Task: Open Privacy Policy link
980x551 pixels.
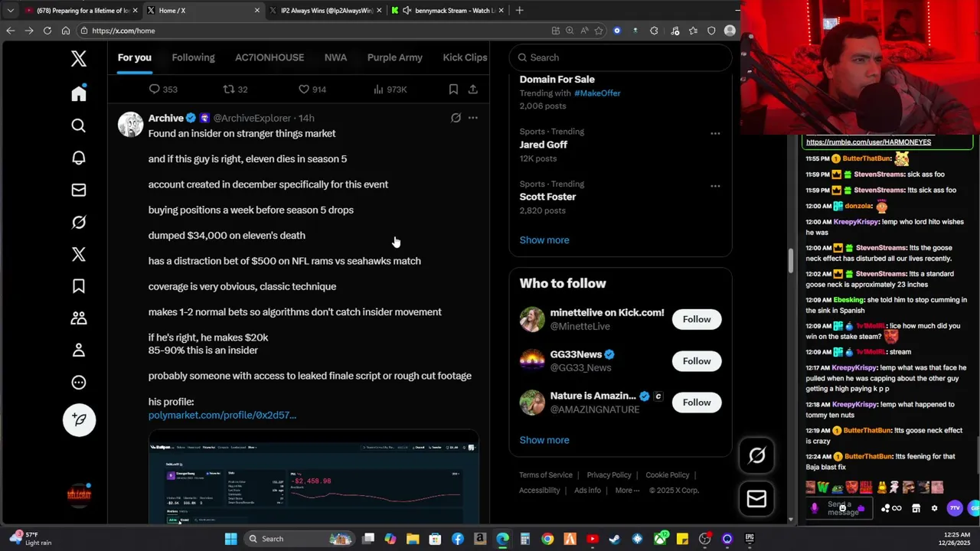Action: coord(609,475)
